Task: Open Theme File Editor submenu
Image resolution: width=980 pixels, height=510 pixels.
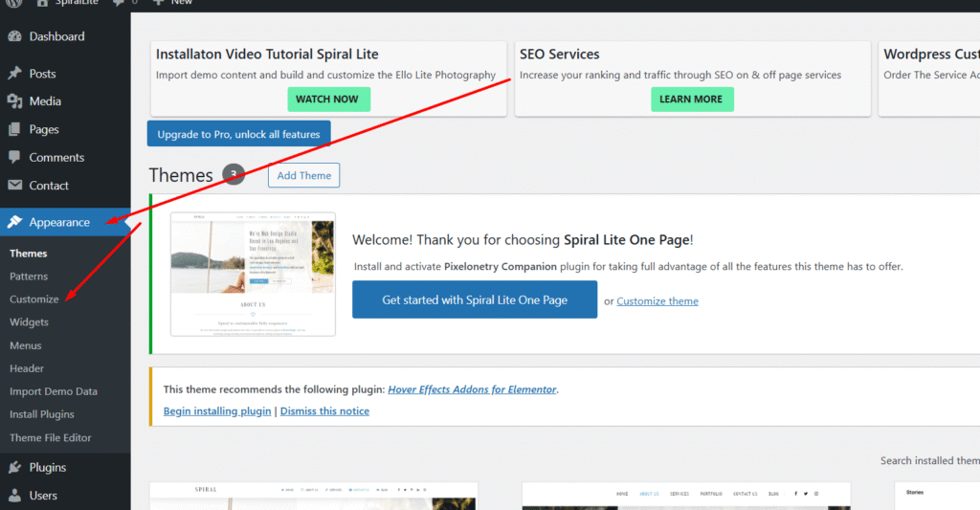Action: (x=51, y=437)
